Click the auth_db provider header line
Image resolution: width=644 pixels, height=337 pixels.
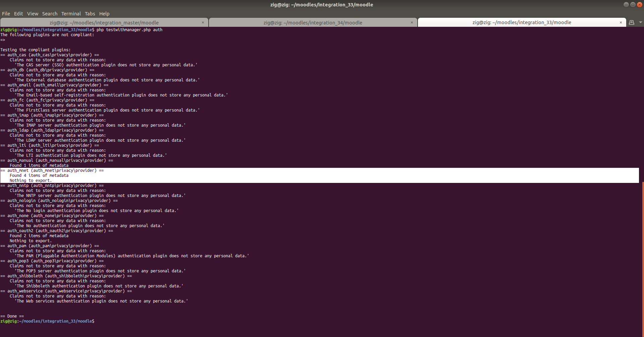[x=47, y=70]
